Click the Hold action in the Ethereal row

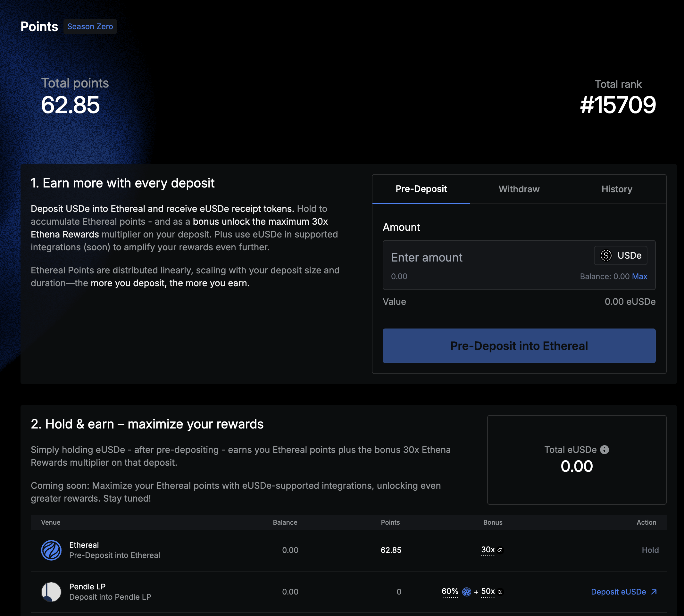[650, 550]
